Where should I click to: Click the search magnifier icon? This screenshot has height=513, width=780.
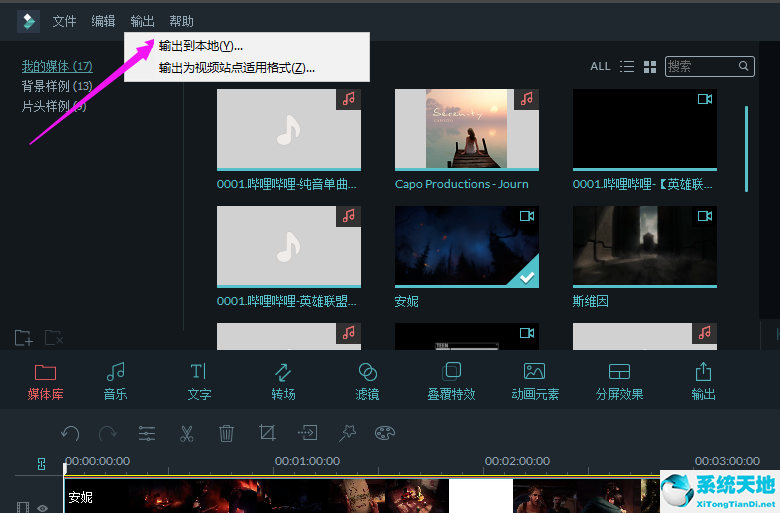(x=743, y=66)
